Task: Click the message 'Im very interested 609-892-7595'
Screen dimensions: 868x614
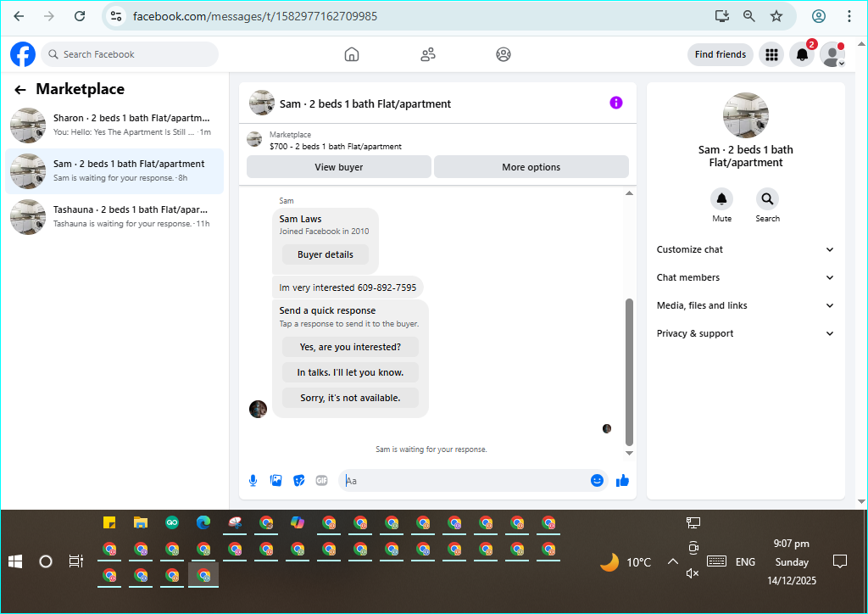Action: click(348, 287)
